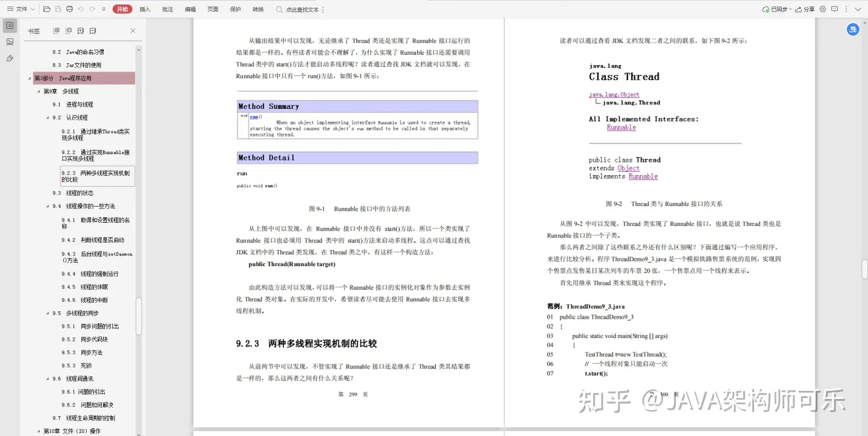868x436 pixels.
Task: Click the bookmarks panel vertical scrollbar thumb
Action: [x=139, y=316]
